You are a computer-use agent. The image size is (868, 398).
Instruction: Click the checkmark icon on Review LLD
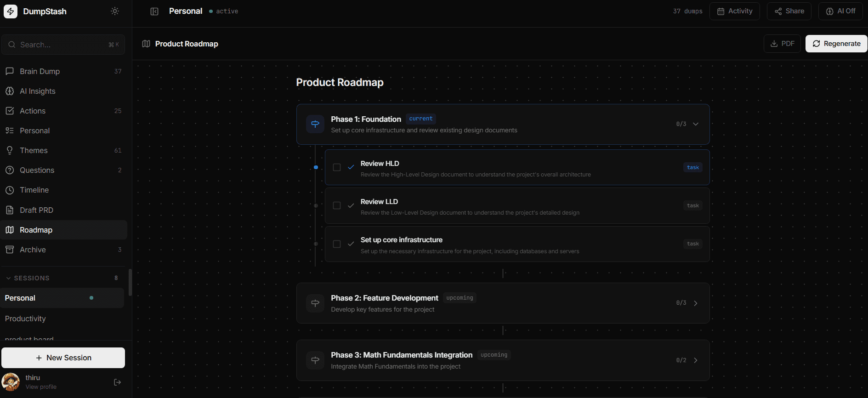351,205
